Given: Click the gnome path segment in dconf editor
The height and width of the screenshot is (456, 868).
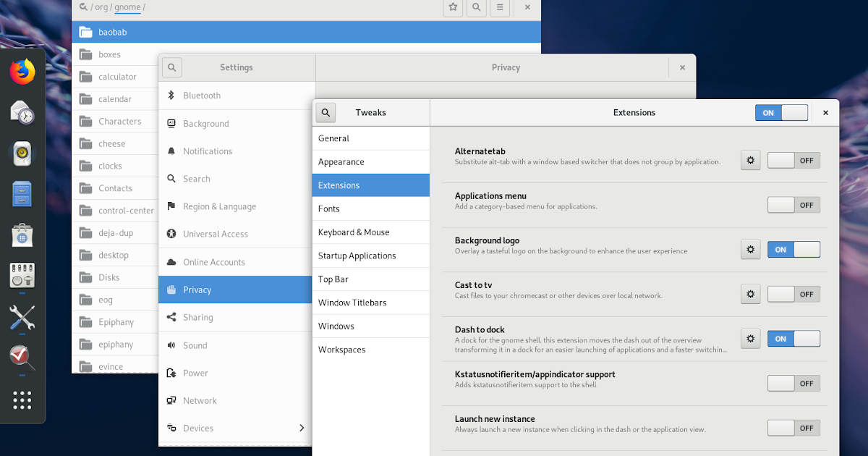Looking at the screenshot, I should tap(127, 7).
